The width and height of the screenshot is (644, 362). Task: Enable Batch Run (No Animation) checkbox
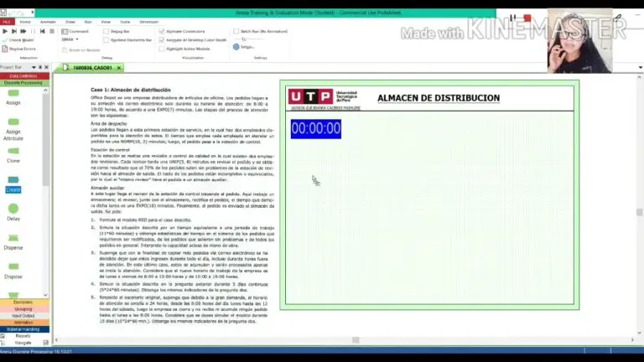[x=236, y=31]
